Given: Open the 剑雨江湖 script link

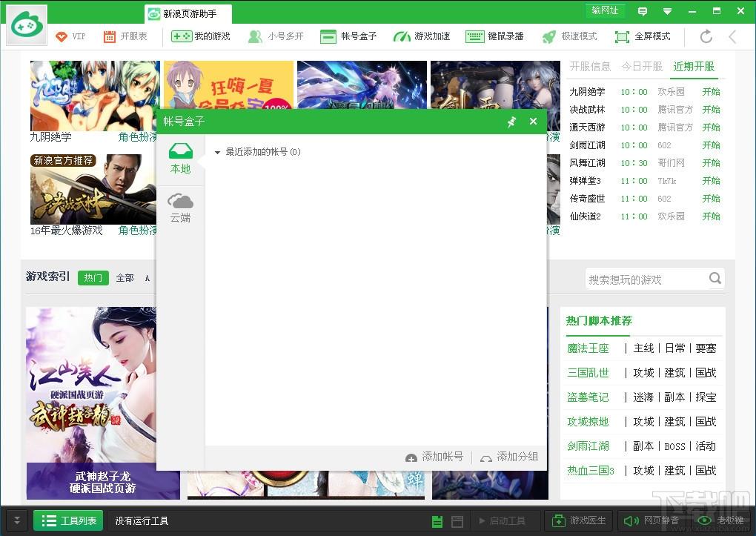Looking at the screenshot, I should (588, 446).
